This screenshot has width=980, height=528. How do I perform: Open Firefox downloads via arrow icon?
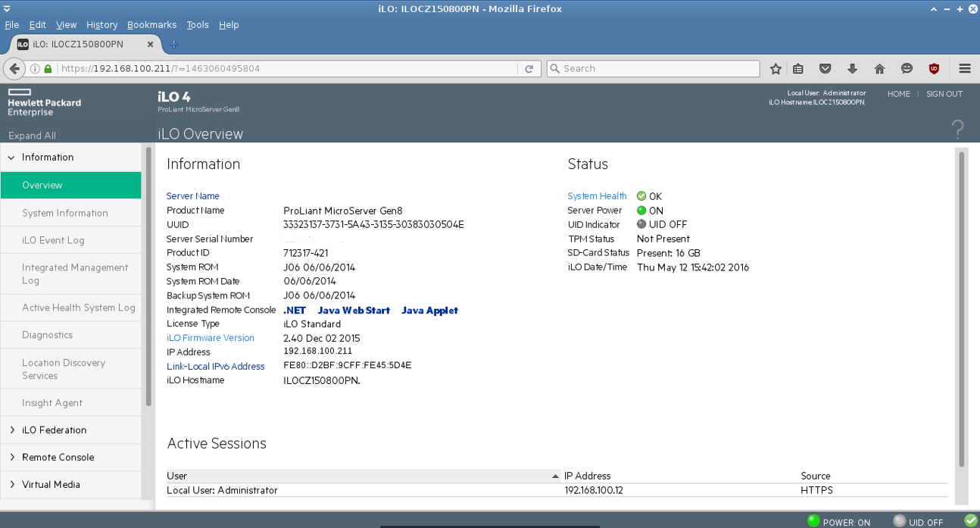coord(852,68)
